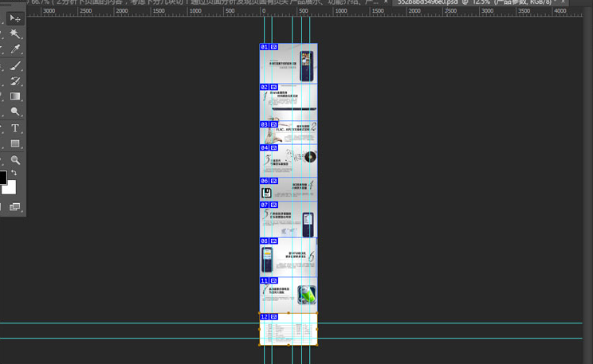Select the Rectangle shape tool

[15, 144]
